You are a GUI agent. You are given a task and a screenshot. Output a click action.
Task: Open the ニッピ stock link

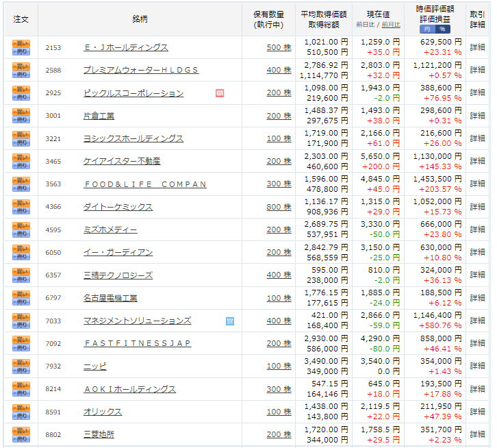pyautogui.click(x=95, y=366)
